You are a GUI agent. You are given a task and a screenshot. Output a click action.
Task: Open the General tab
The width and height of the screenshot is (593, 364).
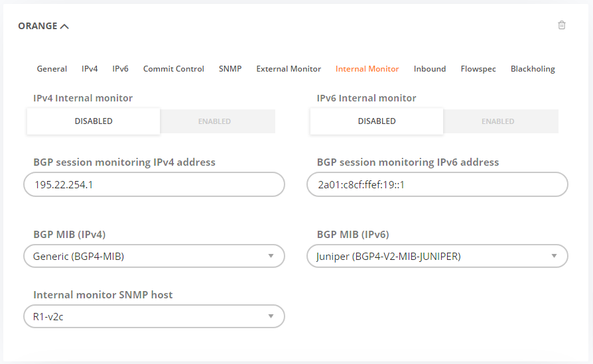click(x=52, y=69)
